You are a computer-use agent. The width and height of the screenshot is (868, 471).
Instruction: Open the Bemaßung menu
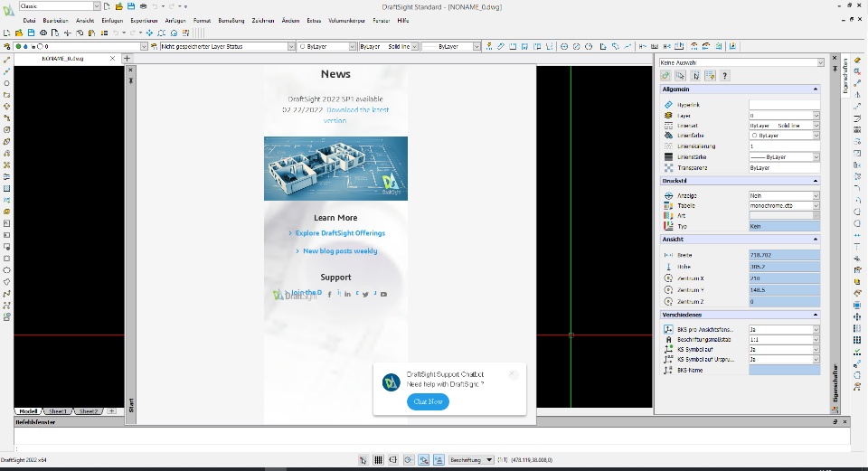231,21
